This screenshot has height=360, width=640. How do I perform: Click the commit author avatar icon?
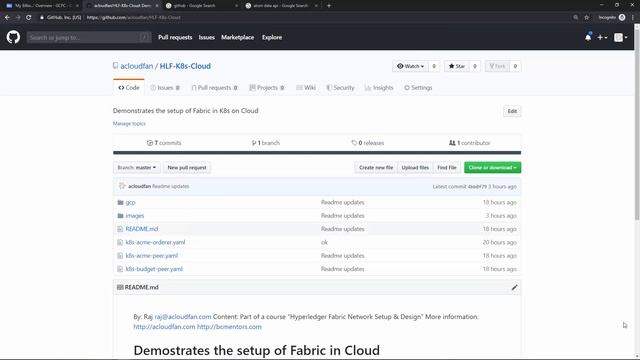coord(122,186)
